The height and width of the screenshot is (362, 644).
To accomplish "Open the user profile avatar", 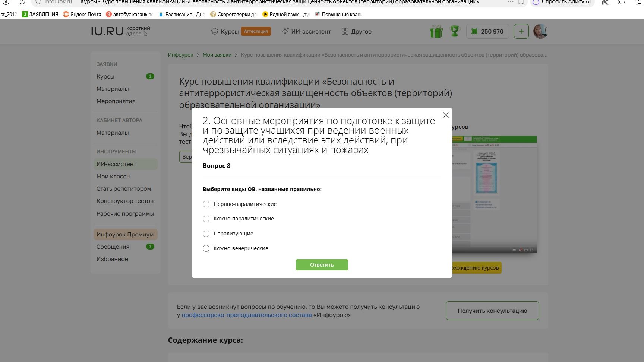I will point(540,31).
